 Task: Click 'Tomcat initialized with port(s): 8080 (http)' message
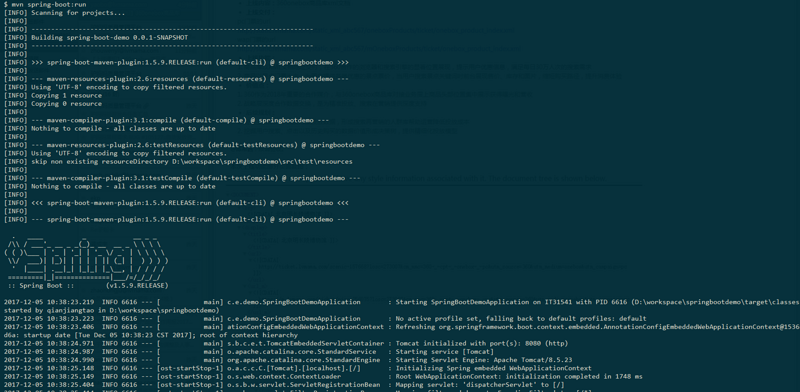[x=482, y=343]
